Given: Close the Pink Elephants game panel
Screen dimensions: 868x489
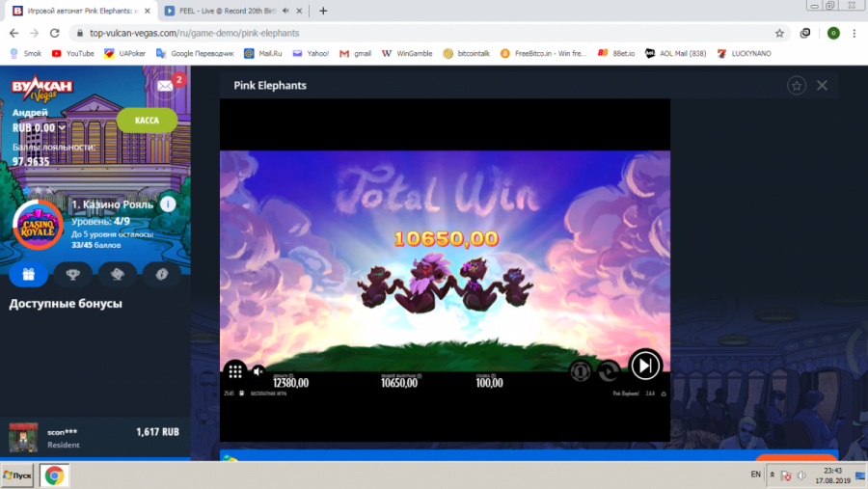Looking at the screenshot, I should (x=822, y=85).
